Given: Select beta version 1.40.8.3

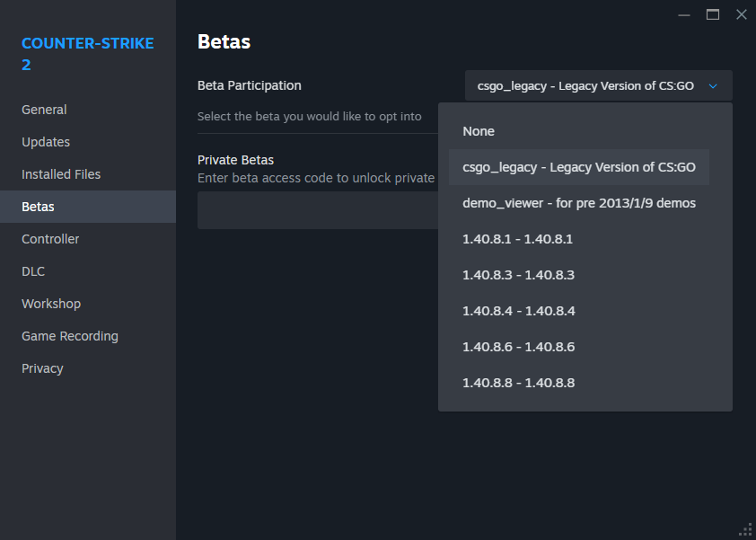Looking at the screenshot, I should click(519, 275).
